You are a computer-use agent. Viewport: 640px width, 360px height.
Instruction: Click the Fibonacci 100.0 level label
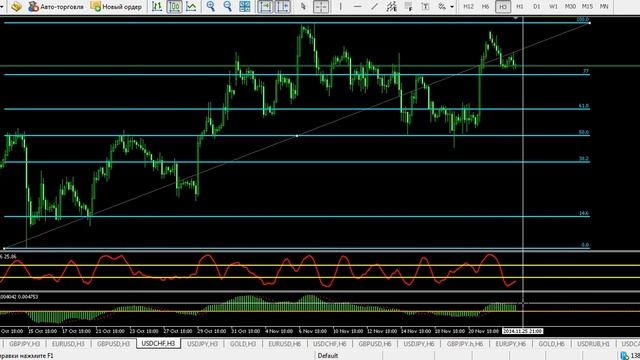coord(582,19)
